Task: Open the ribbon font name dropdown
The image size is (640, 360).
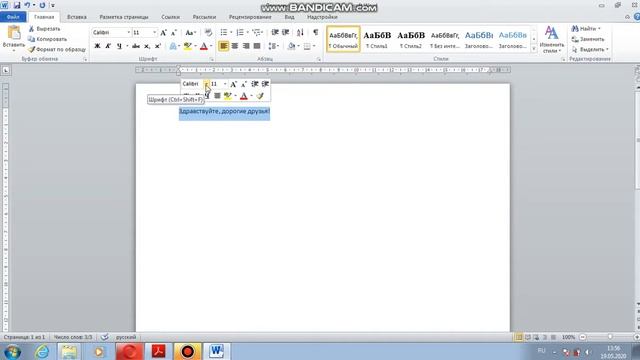Action: pos(129,32)
